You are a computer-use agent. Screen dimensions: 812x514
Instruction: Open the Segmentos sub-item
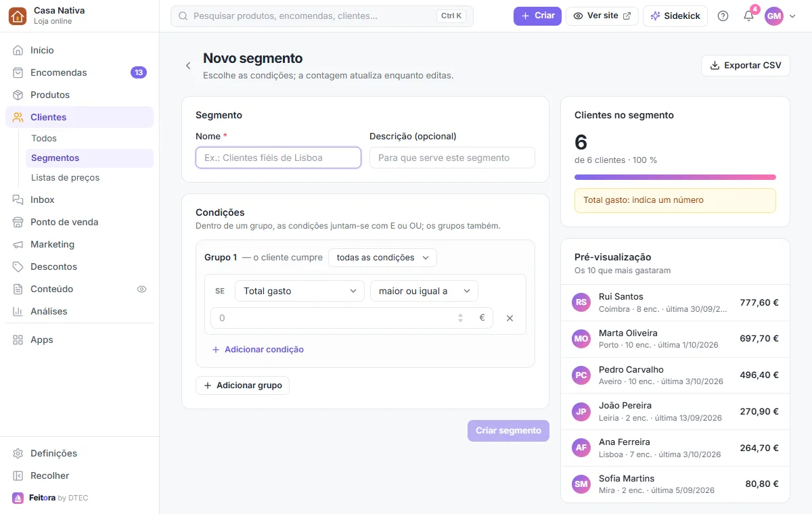pyautogui.click(x=89, y=158)
